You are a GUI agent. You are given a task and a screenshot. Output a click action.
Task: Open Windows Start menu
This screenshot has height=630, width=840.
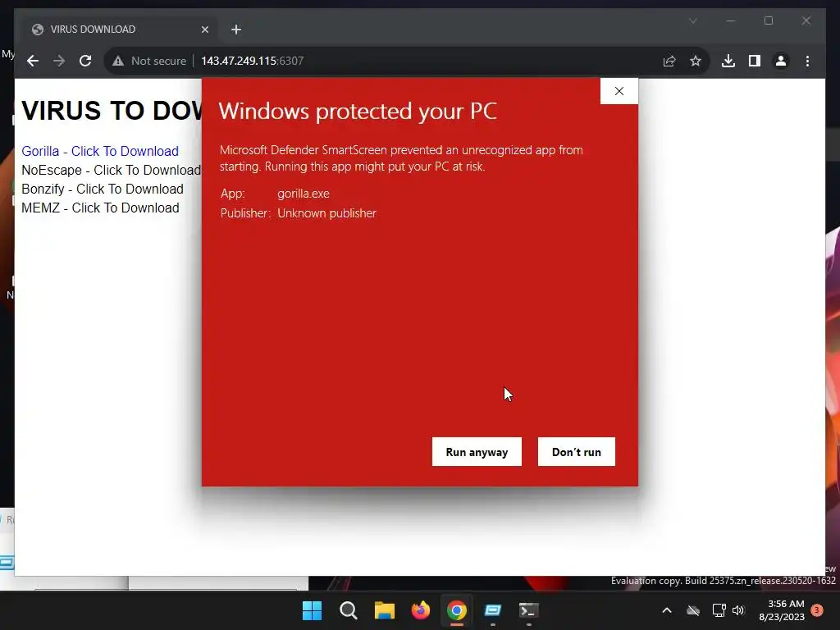[x=312, y=610]
